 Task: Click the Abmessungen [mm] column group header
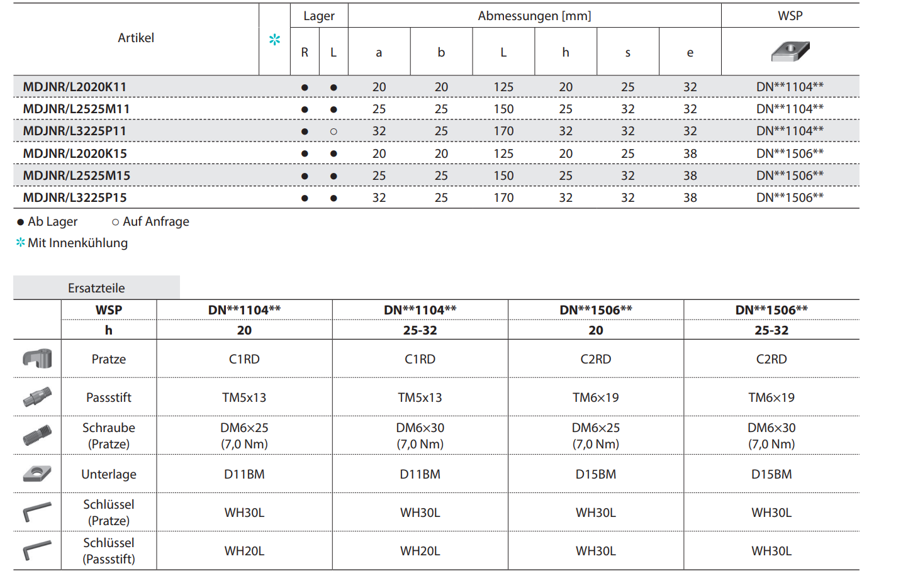pos(534,16)
